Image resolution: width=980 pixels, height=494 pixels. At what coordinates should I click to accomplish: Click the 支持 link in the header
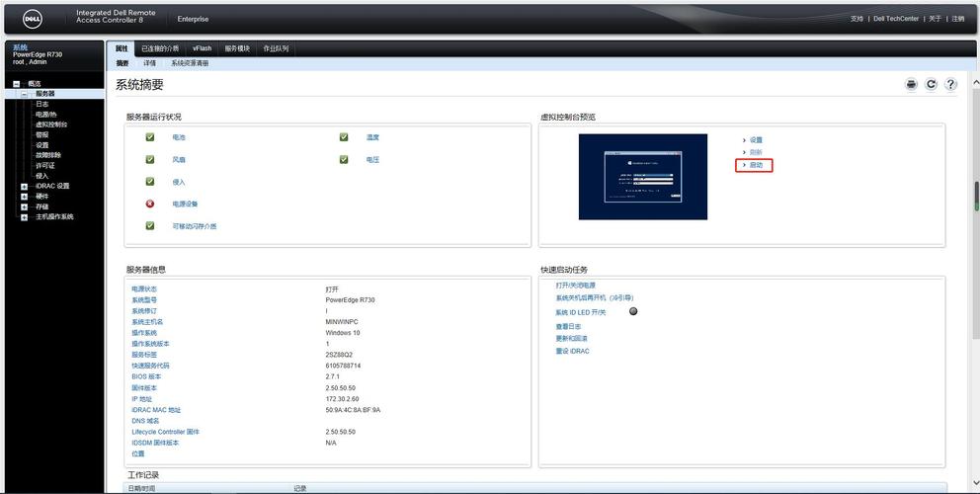(x=857, y=19)
